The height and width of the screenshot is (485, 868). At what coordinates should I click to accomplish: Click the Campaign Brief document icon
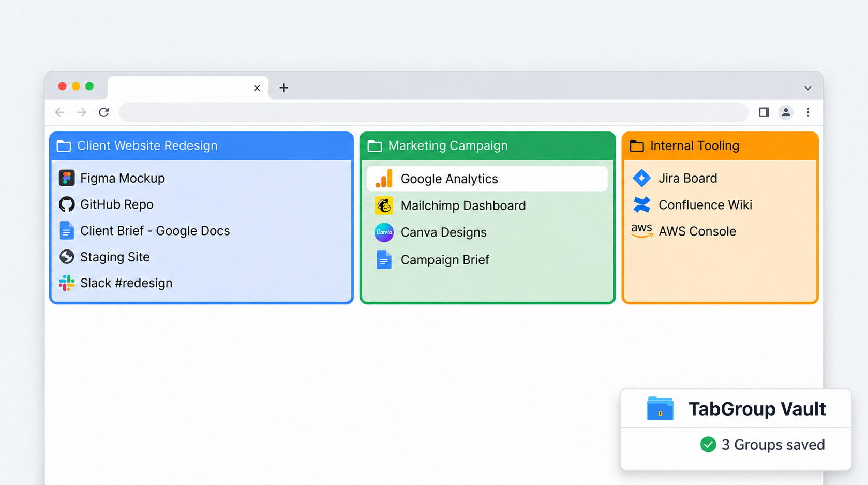(384, 260)
